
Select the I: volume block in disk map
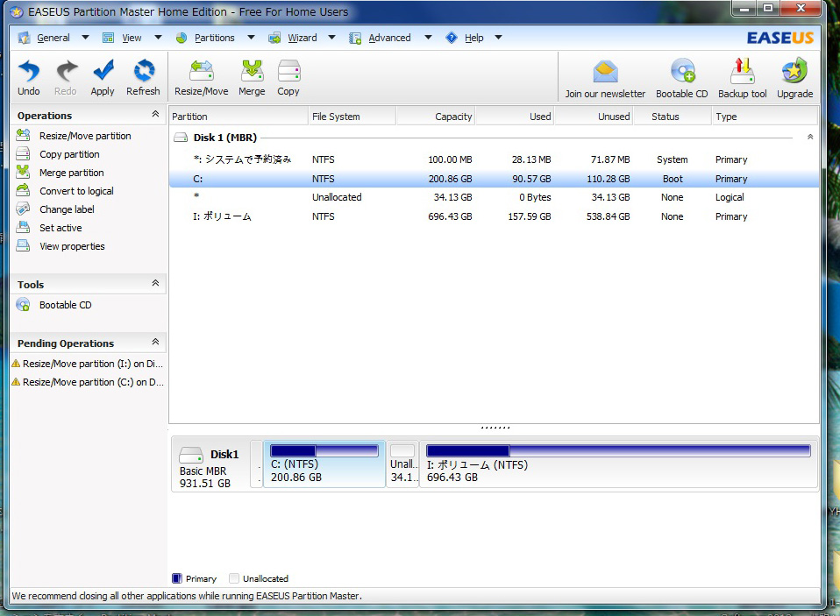click(618, 464)
